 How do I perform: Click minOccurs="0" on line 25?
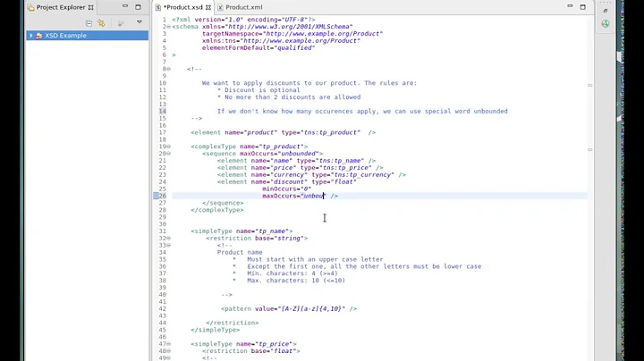point(287,189)
